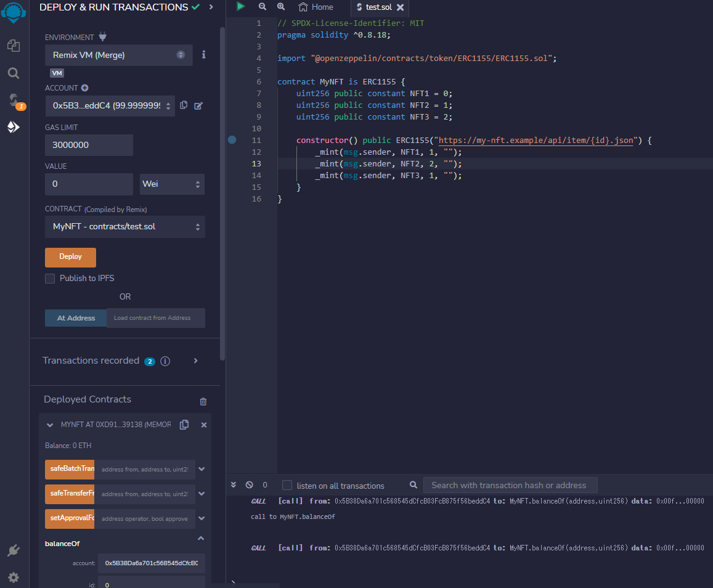The image size is (713, 588).
Task: Open the Wei unit dropdown
Action: pos(172,184)
